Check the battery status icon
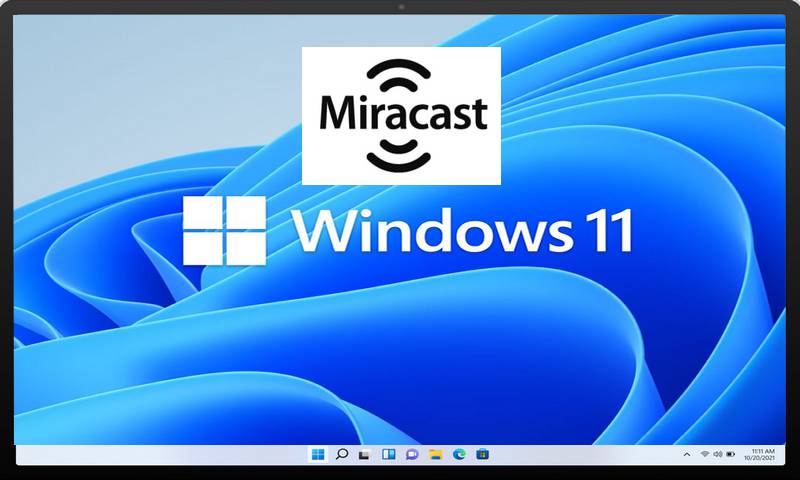The height and width of the screenshot is (480, 800). tap(731, 454)
